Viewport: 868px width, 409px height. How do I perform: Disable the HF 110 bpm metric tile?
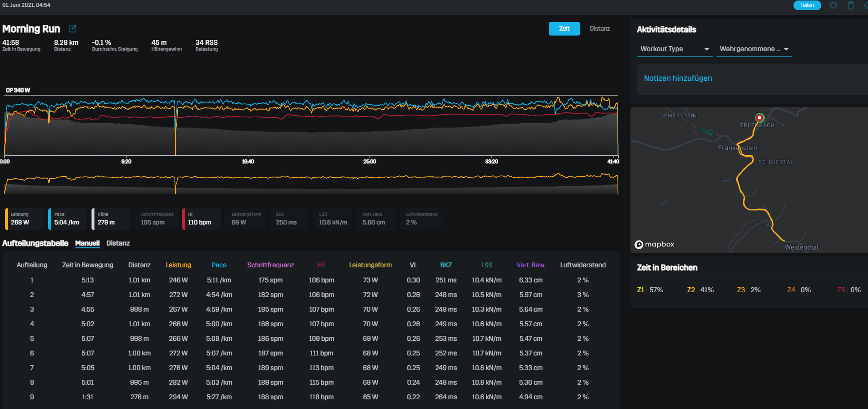pos(202,219)
